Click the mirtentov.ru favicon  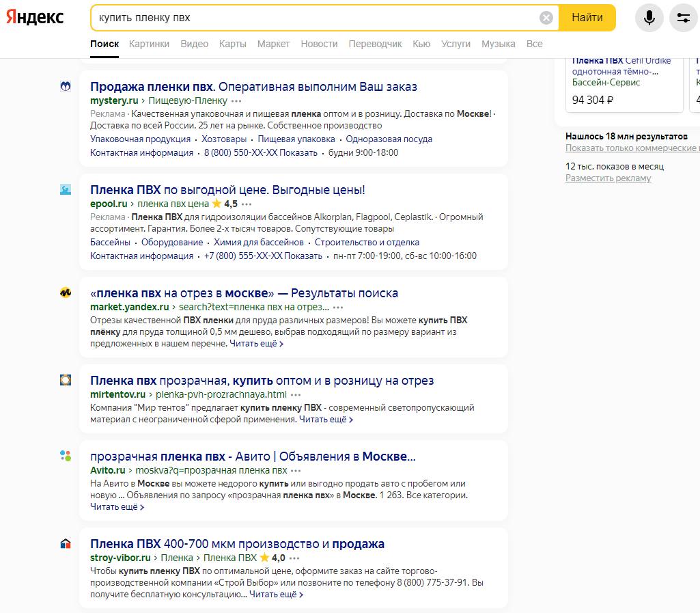click(x=66, y=380)
